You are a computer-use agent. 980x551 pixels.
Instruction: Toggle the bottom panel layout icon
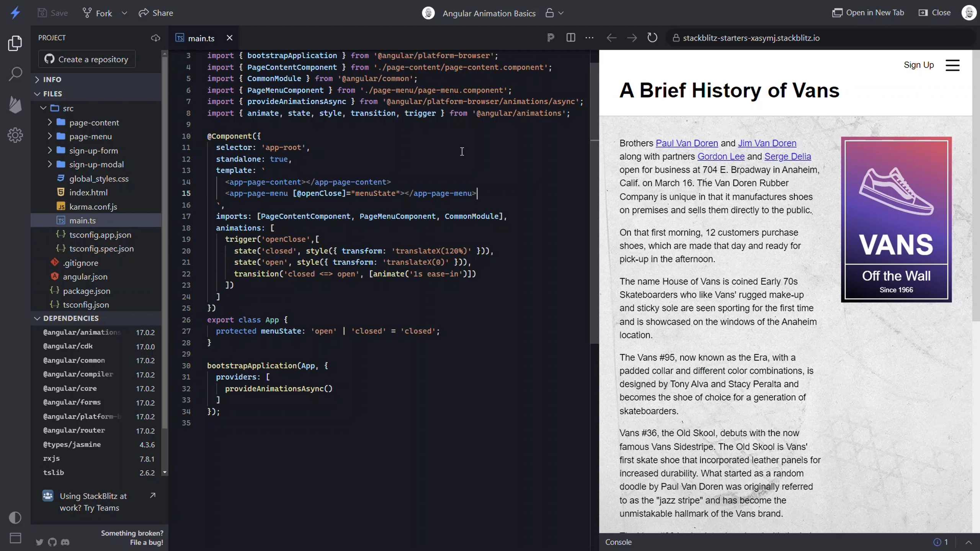pyautogui.click(x=15, y=538)
